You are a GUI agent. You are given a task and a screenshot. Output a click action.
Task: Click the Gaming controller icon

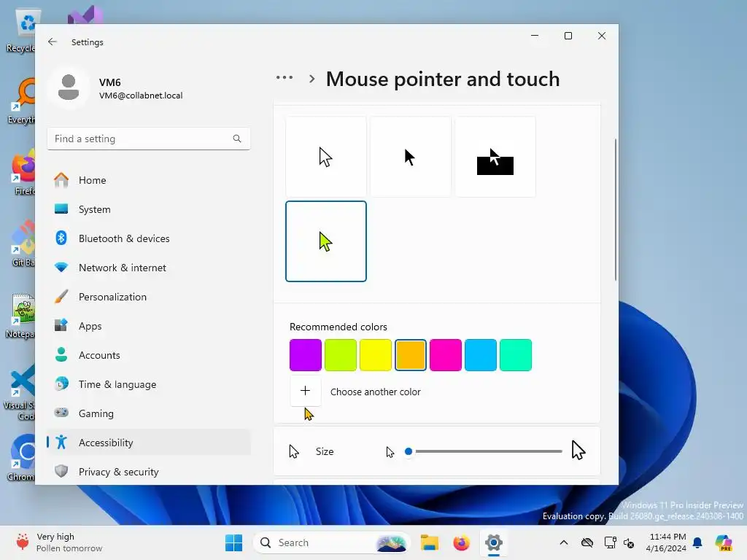coord(61,413)
